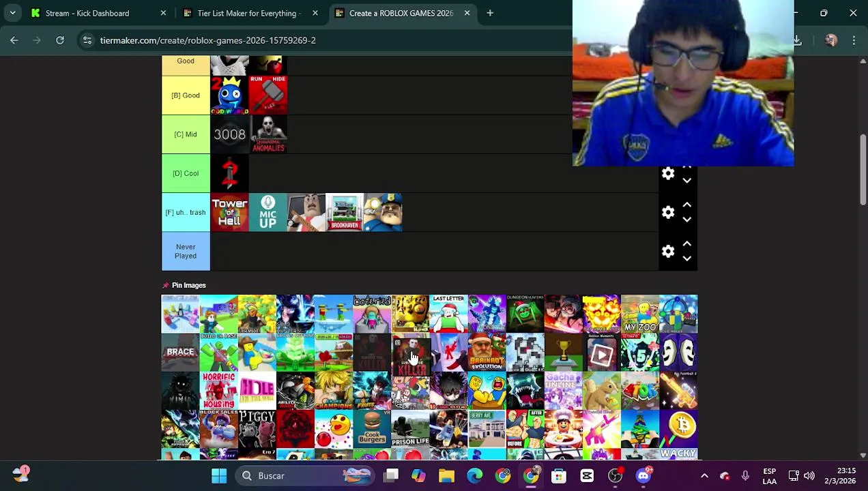
Task: Open Chrome three-dot menu
Action: 854,40
